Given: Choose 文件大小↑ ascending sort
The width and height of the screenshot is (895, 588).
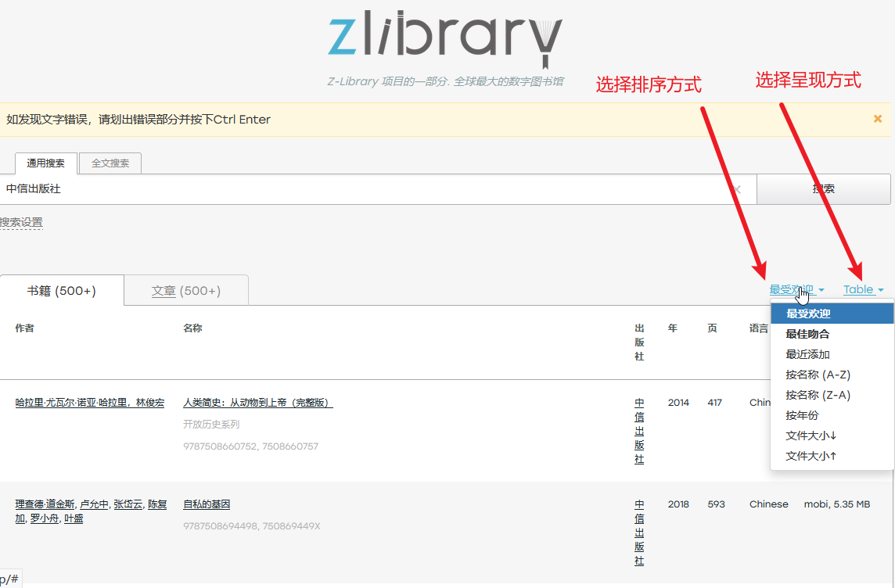Looking at the screenshot, I should [x=811, y=456].
